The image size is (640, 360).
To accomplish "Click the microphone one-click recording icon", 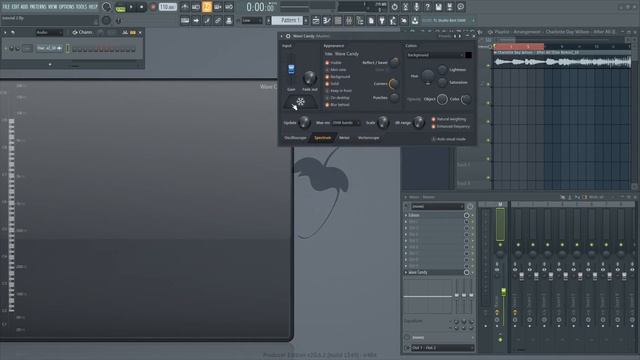I will point(416,7).
